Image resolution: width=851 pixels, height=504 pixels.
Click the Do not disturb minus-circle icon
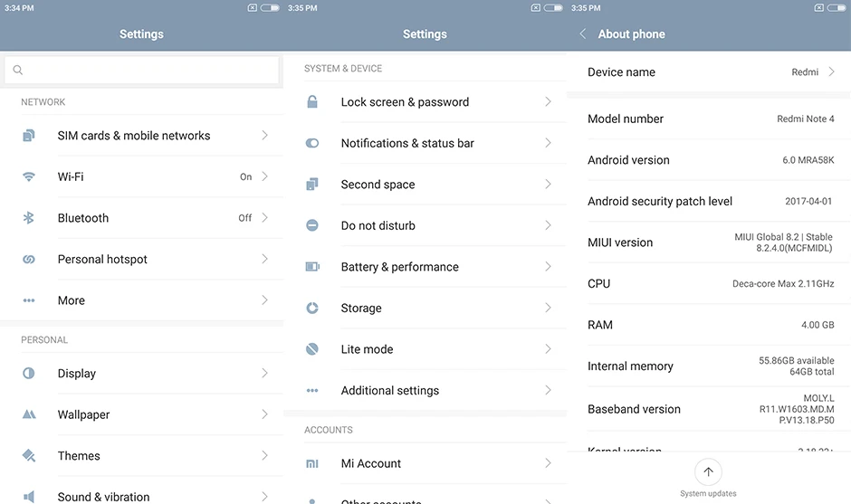(x=312, y=225)
